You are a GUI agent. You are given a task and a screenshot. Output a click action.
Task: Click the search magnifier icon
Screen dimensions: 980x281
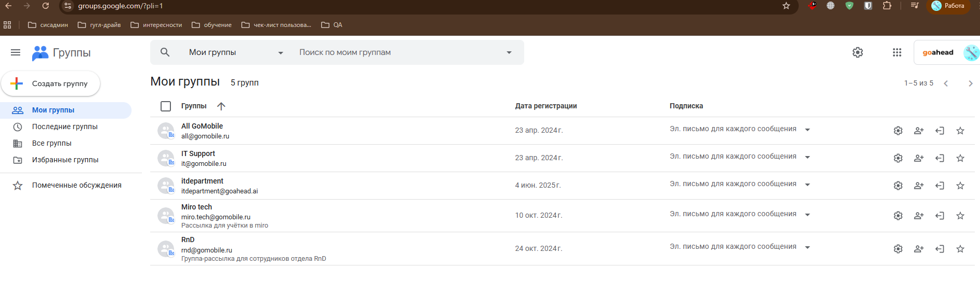[165, 52]
